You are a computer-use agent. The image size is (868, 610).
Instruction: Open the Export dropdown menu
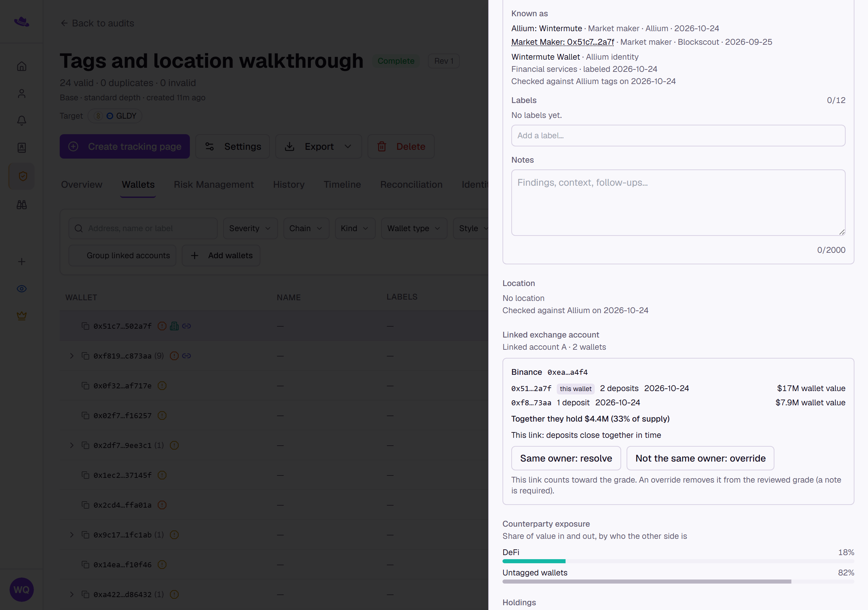[318, 147]
